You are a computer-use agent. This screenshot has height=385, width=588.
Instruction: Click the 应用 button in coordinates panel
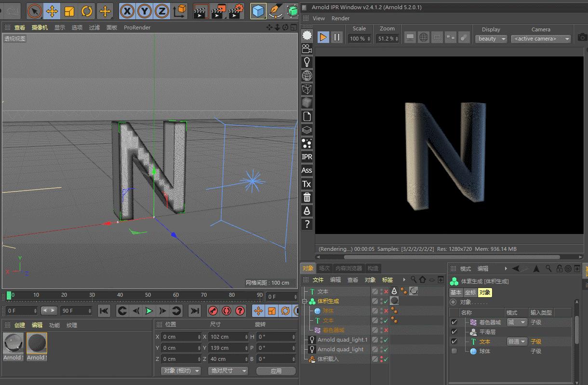coord(276,371)
